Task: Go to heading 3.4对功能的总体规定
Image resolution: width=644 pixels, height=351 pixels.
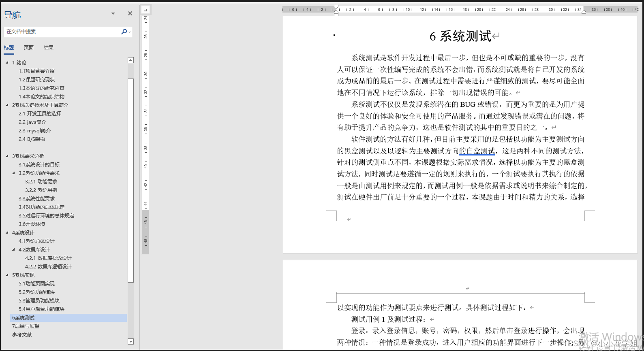Action: tap(41, 207)
